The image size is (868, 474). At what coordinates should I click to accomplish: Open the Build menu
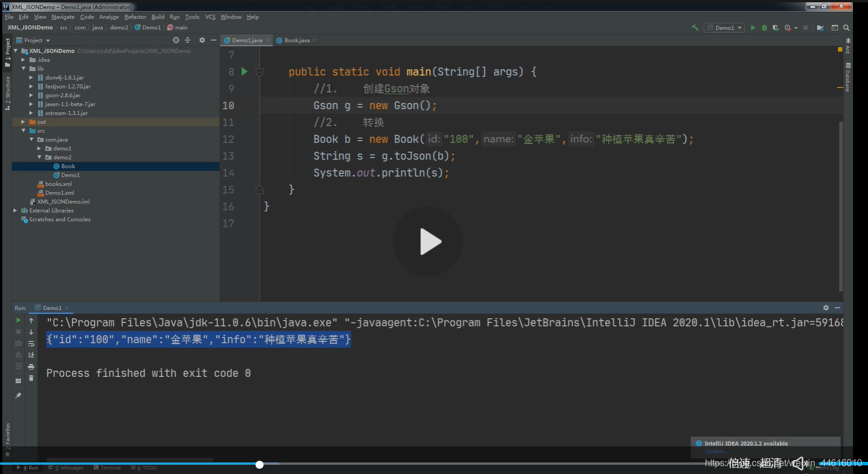[x=158, y=17]
